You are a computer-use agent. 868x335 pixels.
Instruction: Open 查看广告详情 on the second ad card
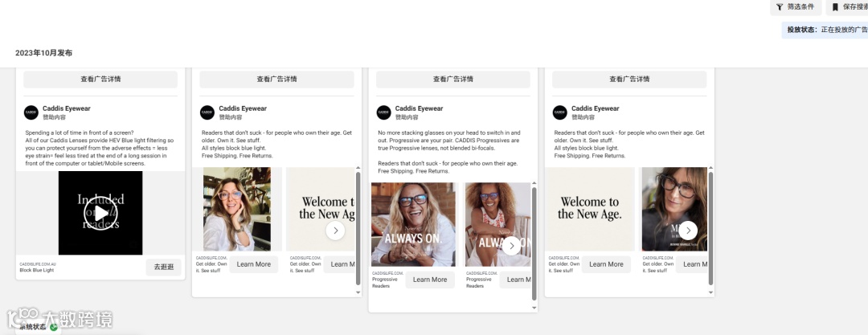[276, 80]
